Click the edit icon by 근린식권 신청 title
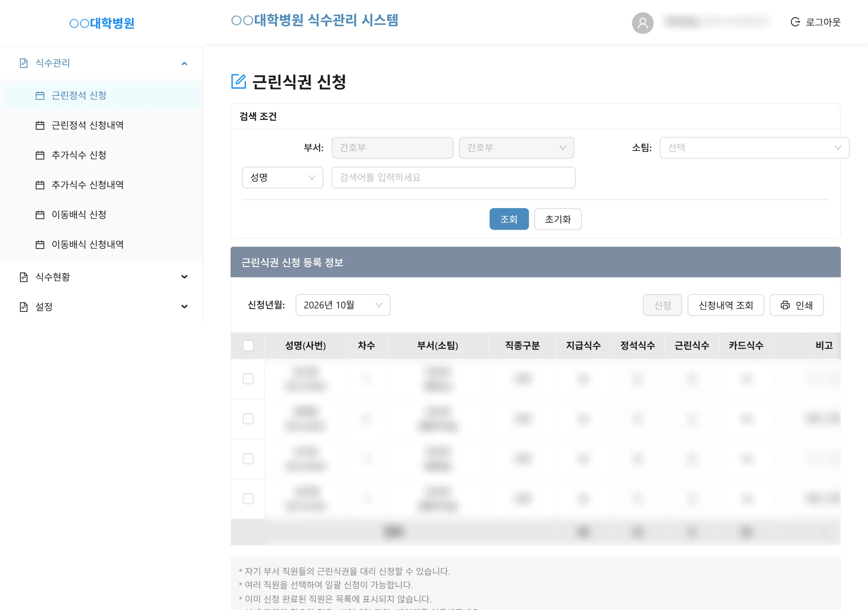 pyautogui.click(x=239, y=82)
